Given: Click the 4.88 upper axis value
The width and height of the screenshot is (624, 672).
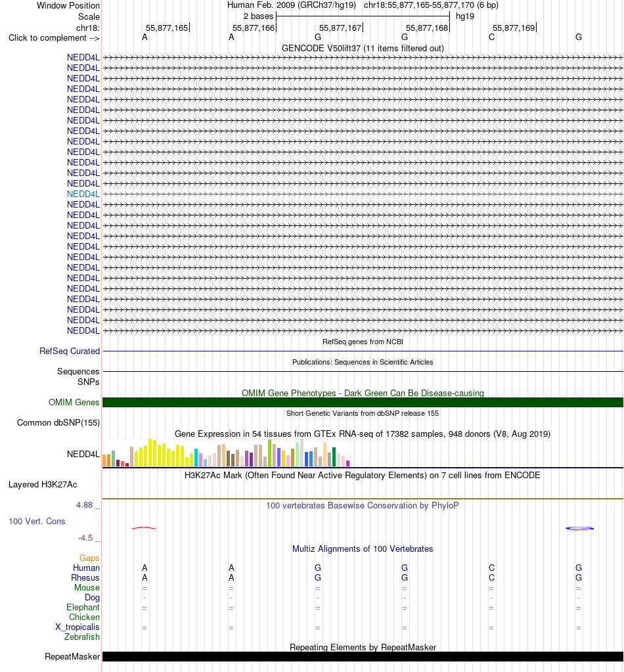Looking at the screenshot, I should coord(85,505).
